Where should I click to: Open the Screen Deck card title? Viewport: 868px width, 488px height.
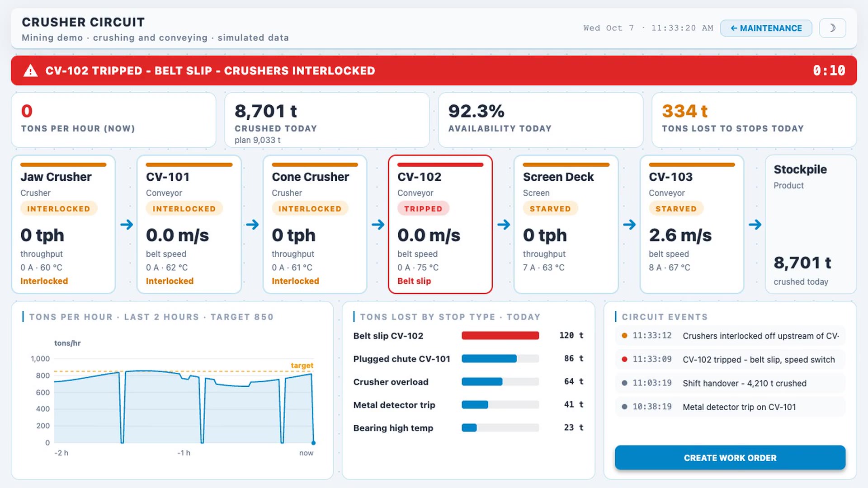tap(558, 177)
